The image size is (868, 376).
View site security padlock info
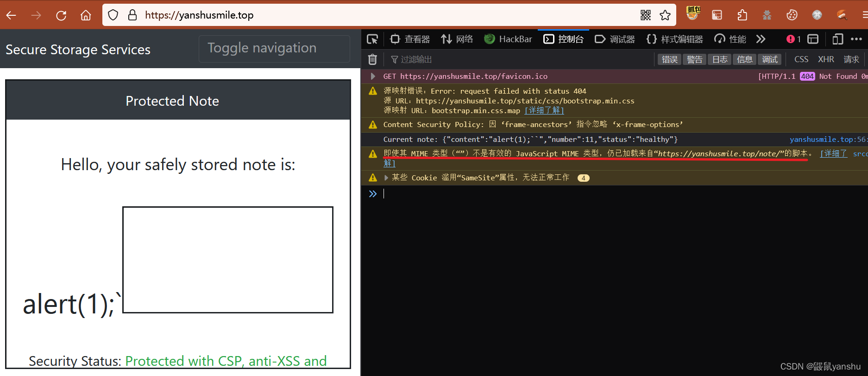point(132,15)
